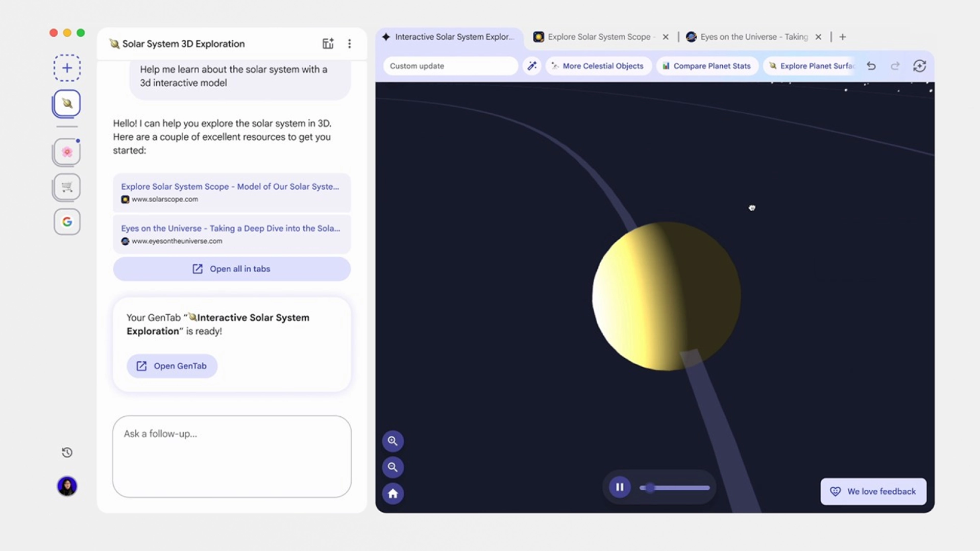The image size is (980, 551).
Task: Reset view with the home button
Action: pos(393,493)
